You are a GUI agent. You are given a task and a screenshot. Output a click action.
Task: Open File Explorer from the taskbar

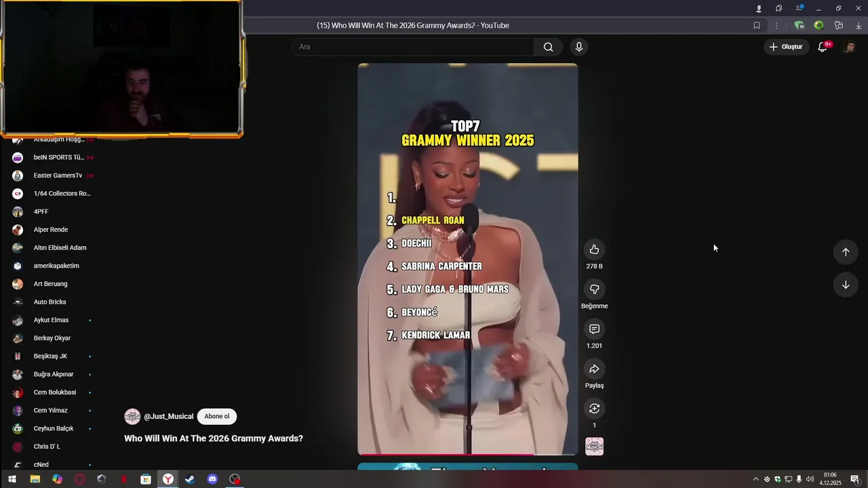coord(35,479)
